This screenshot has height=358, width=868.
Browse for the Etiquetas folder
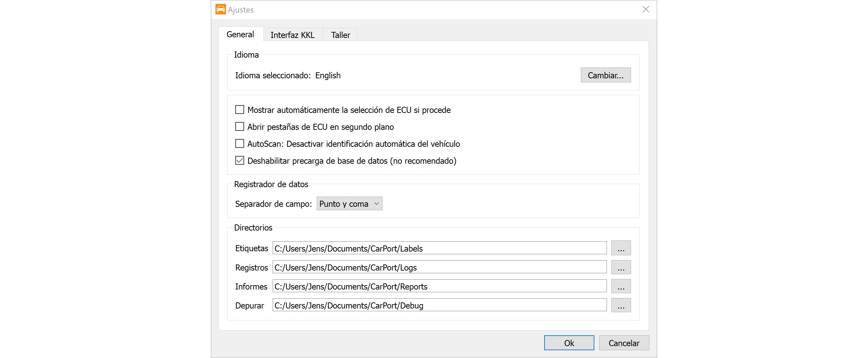tap(620, 248)
